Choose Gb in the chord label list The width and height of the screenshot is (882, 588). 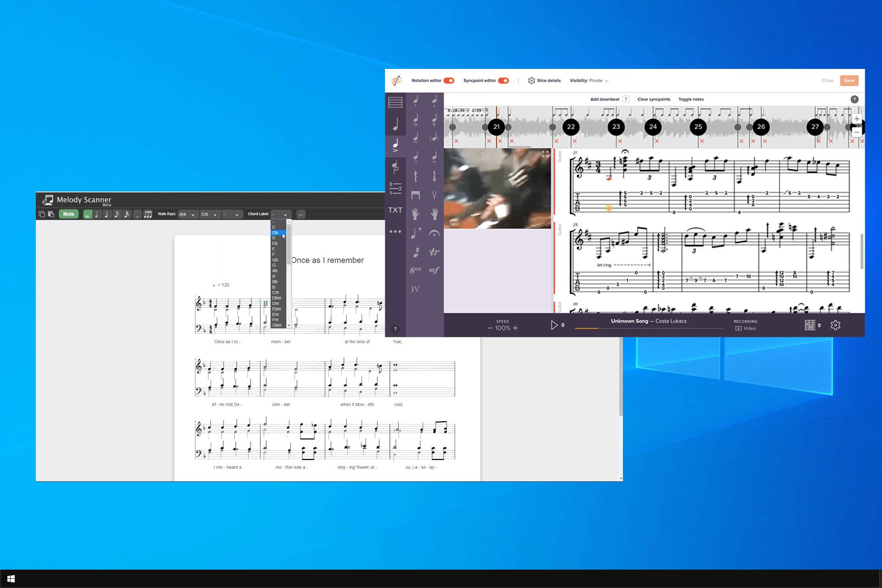click(x=278, y=260)
